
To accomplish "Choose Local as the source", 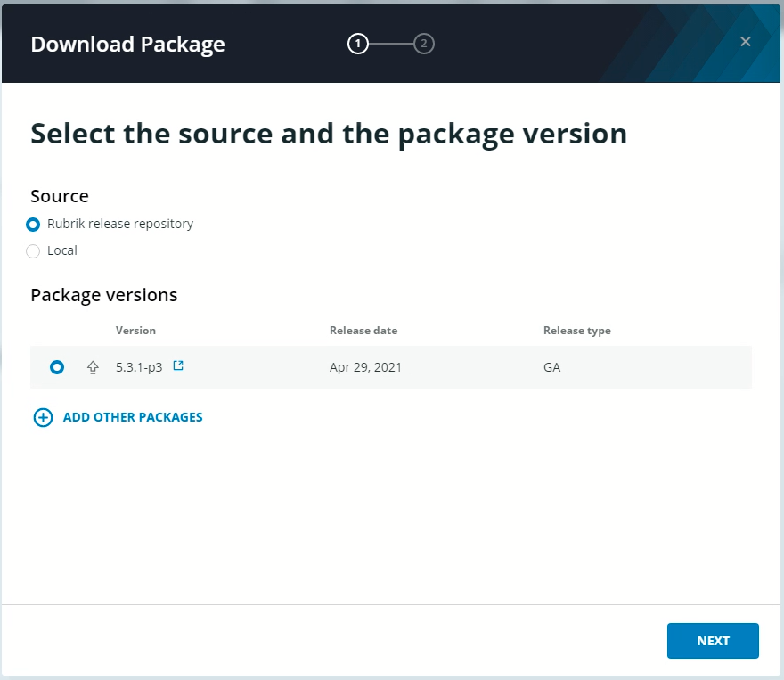I will tap(33, 251).
